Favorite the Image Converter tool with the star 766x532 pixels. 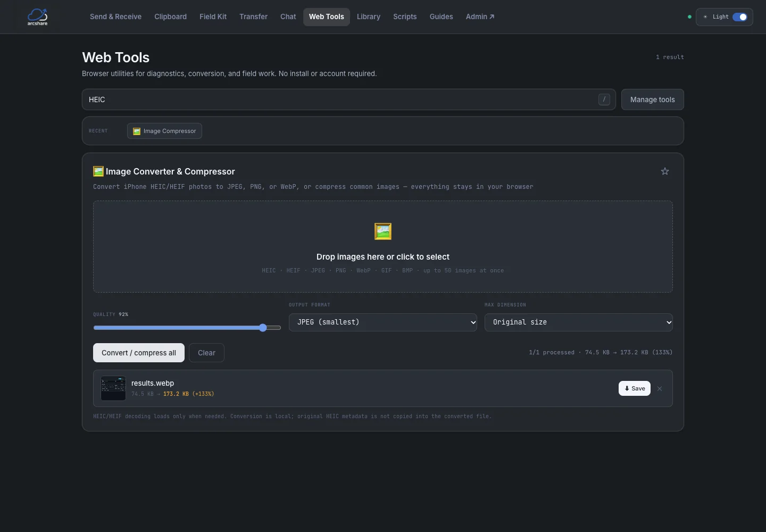(x=665, y=171)
